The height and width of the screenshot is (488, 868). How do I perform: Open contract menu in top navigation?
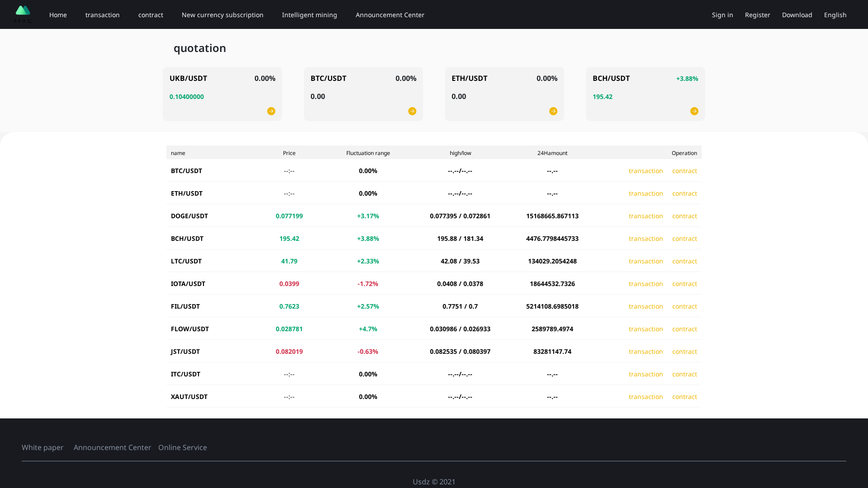151,15
